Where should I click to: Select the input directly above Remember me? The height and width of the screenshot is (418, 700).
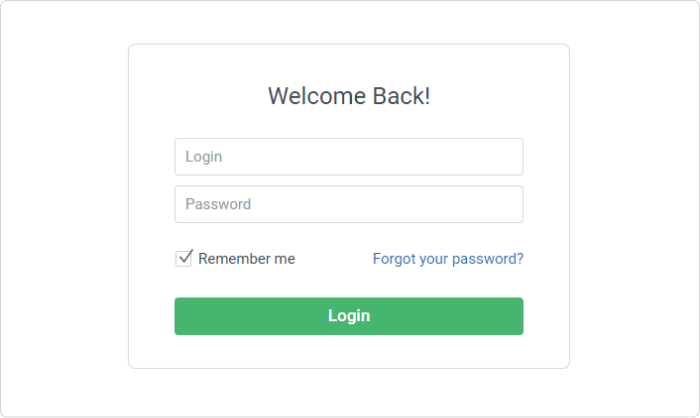(x=348, y=204)
